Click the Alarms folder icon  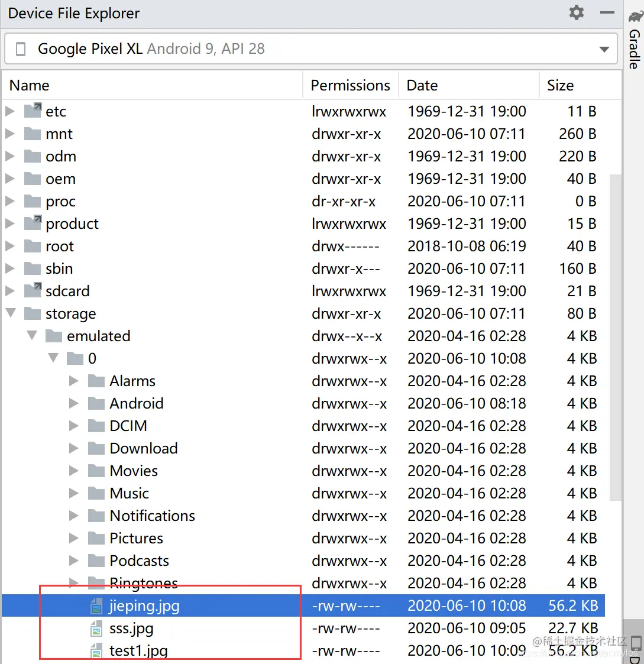[96, 381]
